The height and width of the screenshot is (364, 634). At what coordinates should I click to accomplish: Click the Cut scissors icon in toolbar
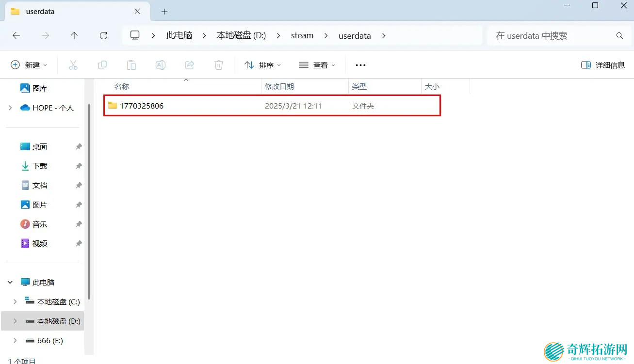point(73,65)
